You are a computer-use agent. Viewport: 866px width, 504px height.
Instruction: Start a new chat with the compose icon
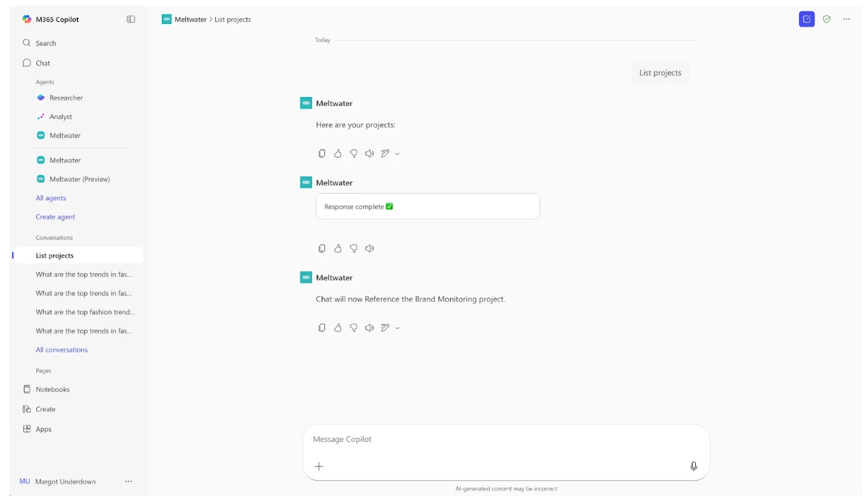coord(807,19)
